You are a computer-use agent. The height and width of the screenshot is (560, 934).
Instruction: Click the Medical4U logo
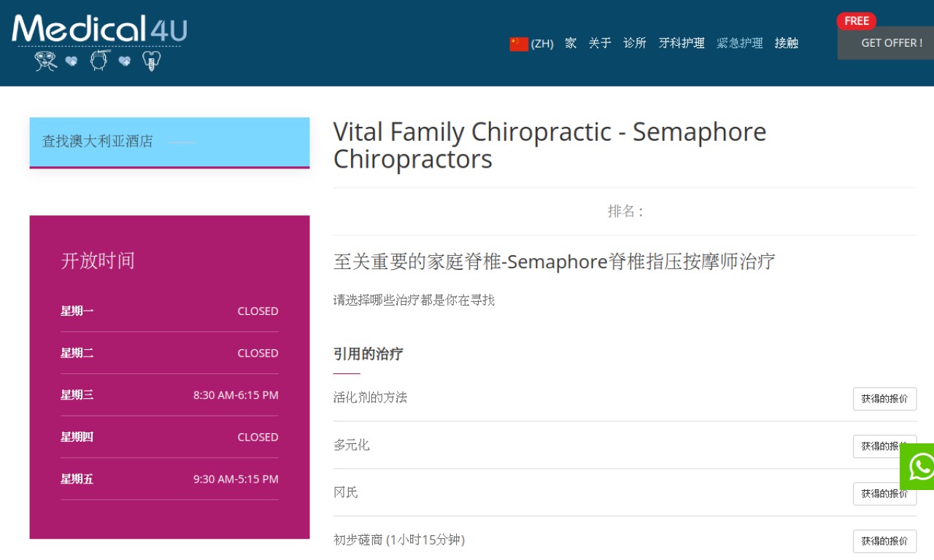point(99,42)
